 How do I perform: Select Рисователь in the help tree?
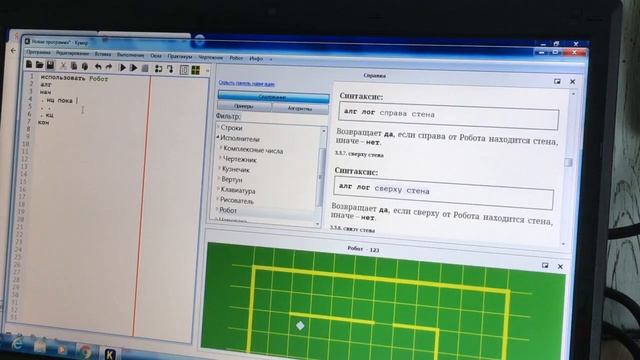coord(237,201)
